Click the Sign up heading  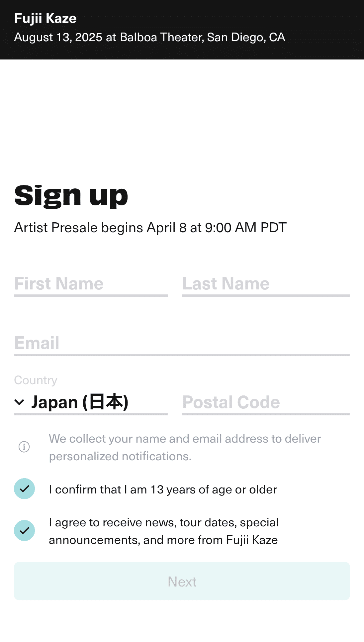click(71, 196)
